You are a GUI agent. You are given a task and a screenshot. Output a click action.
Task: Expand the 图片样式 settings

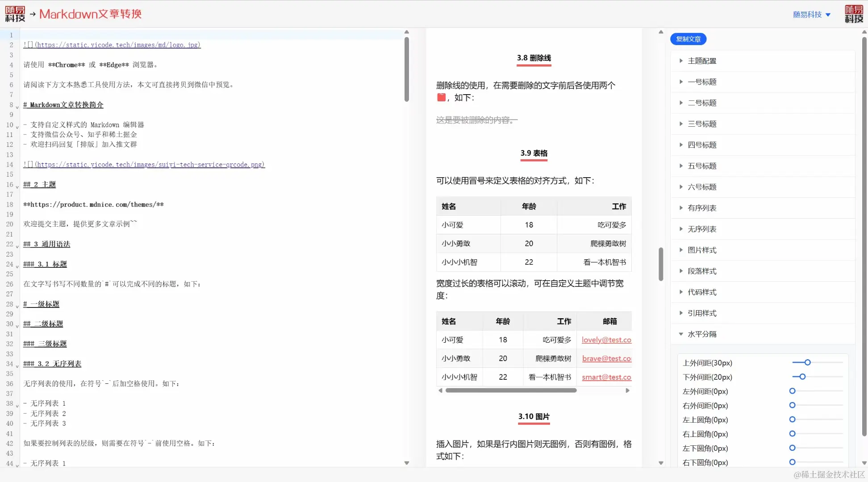click(x=701, y=250)
